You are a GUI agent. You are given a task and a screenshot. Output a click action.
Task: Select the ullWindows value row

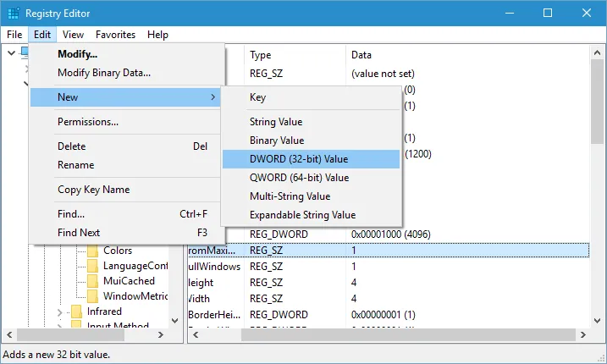point(389,267)
